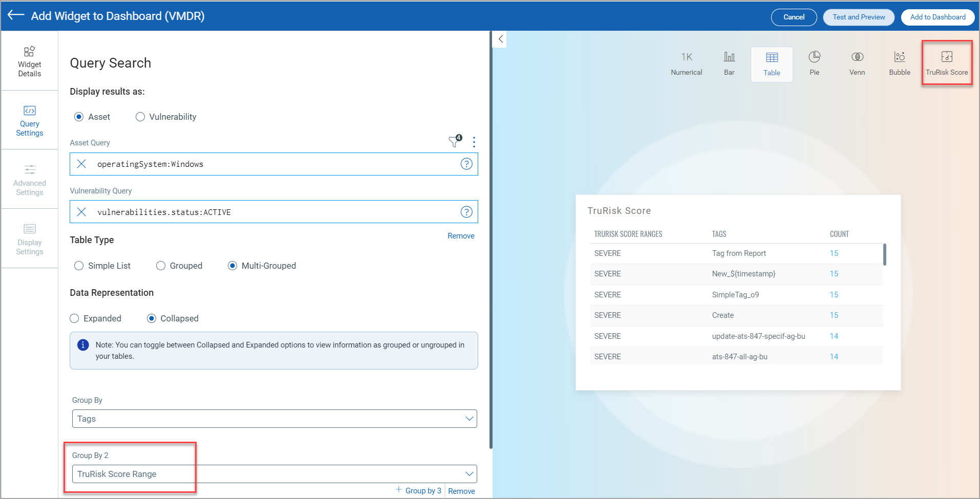Go back using the arrow in header

click(x=16, y=15)
